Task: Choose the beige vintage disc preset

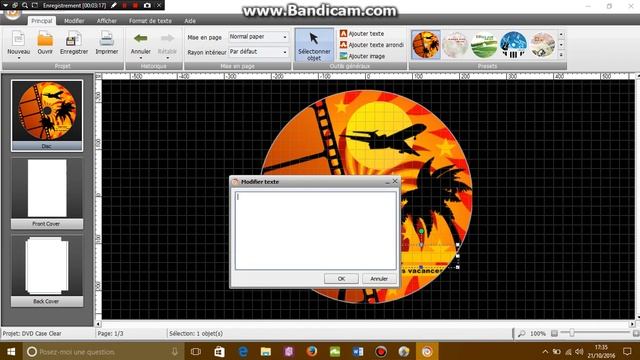Action: click(542, 45)
